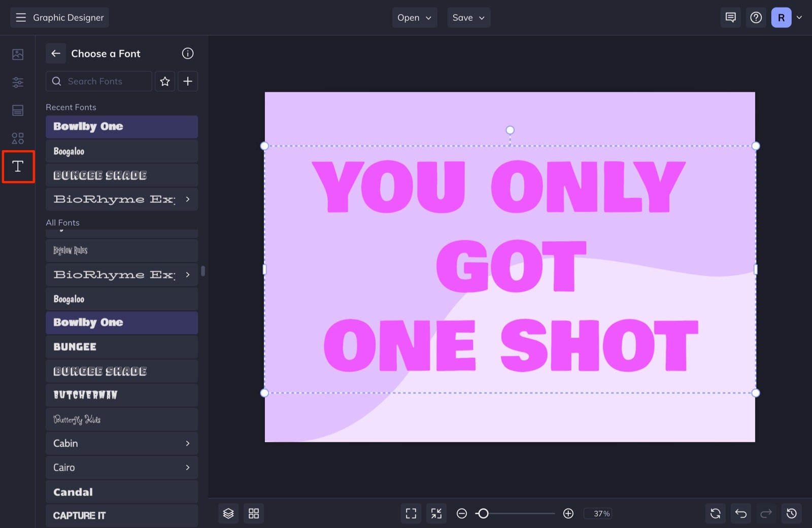
Task: Open the Layers panel from the bottom toolbar
Action: tap(228, 513)
